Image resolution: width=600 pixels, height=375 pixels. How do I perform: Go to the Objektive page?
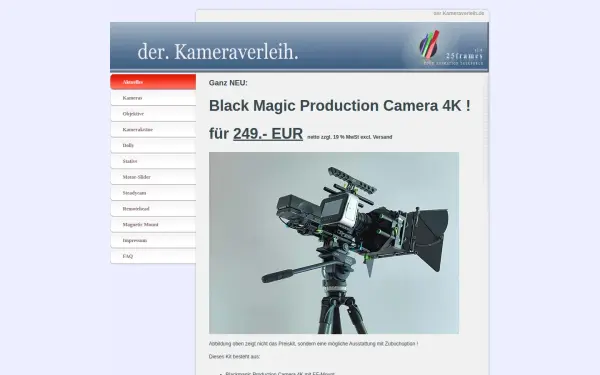(153, 114)
